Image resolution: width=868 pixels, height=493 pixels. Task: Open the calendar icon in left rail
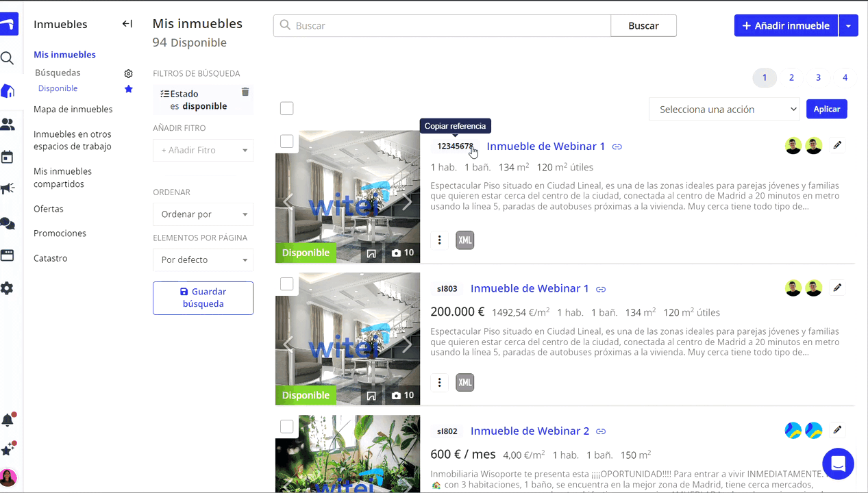(x=8, y=157)
